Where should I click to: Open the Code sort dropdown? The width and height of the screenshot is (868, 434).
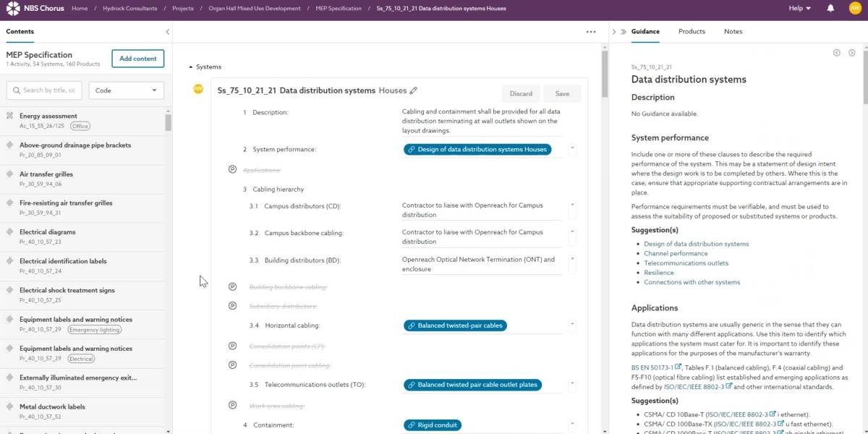[126, 90]
